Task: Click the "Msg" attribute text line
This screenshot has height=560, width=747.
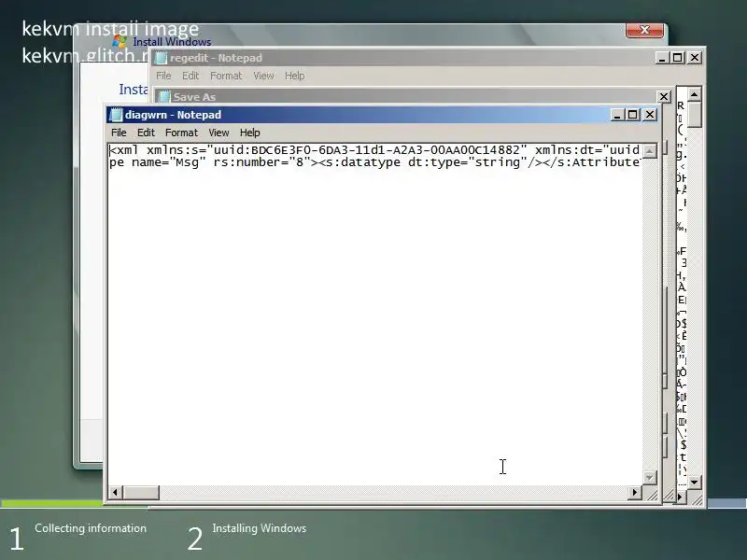Action: (374, 162)
